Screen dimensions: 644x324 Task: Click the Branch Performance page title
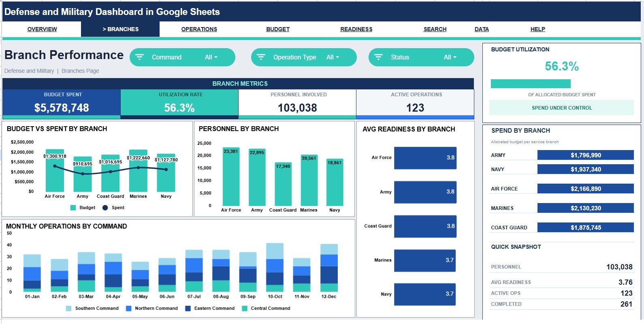tap(64, 55)
